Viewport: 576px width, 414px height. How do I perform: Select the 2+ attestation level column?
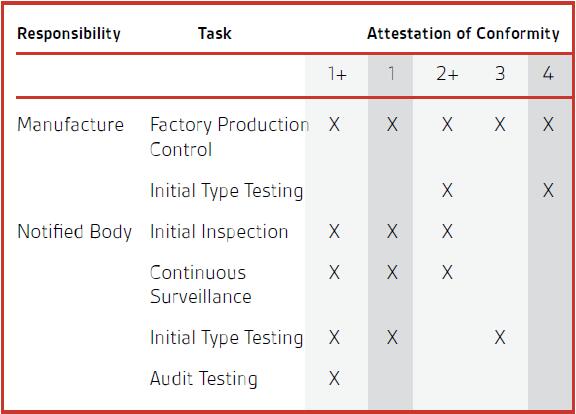[x=447, y=74]
